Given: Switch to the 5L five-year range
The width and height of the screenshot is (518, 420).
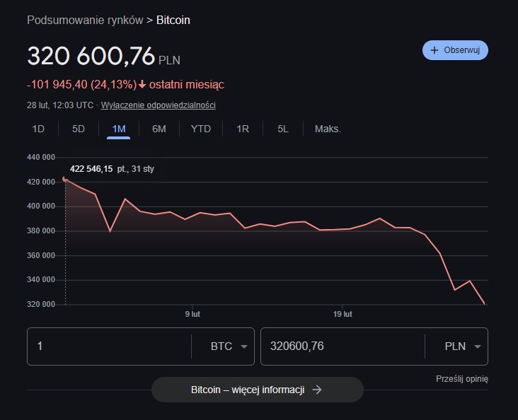Looking at the screenshot, I should tap(283, 129).
